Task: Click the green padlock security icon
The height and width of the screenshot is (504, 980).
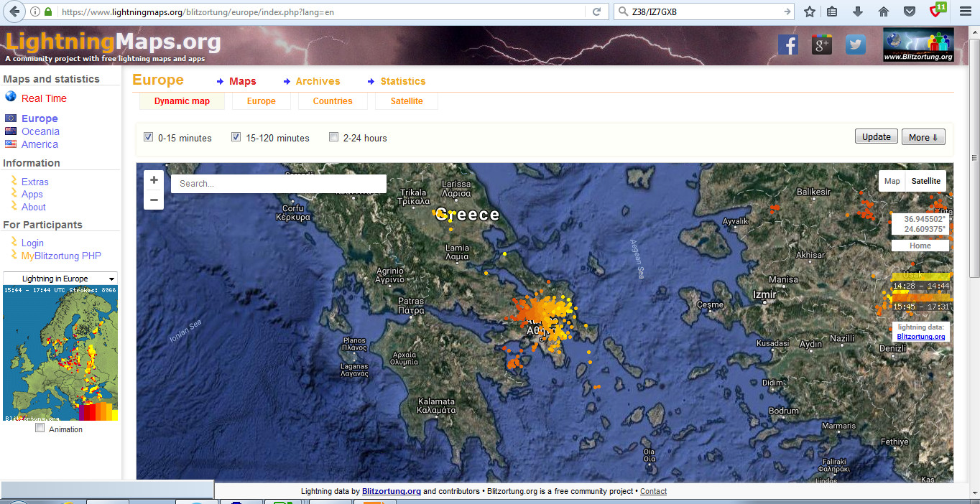Action: click(48, 11)
